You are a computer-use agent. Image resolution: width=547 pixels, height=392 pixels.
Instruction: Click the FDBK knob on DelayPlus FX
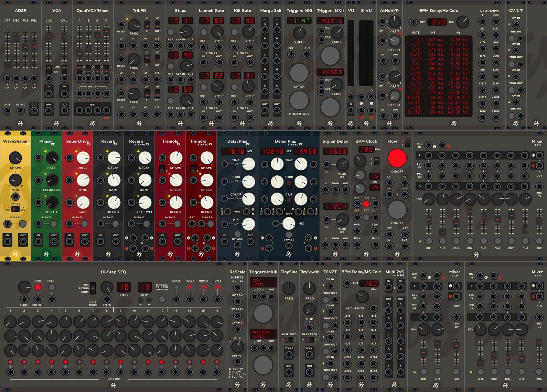click(x=248, y=181)
